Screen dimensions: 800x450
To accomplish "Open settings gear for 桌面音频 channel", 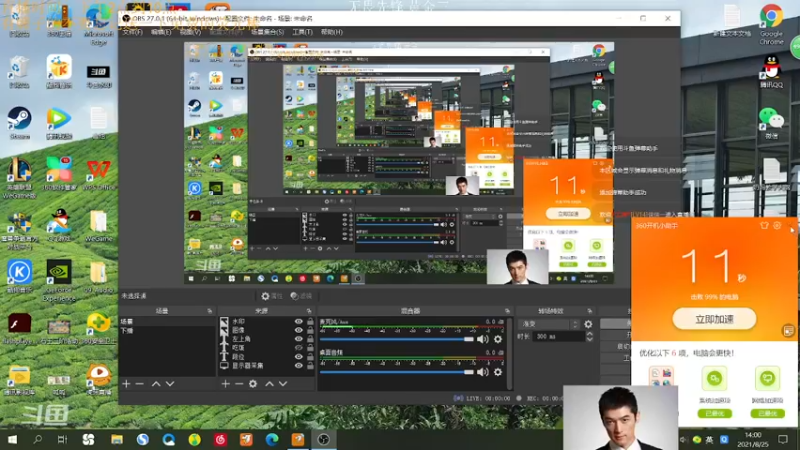I will (x=498, y=372).
